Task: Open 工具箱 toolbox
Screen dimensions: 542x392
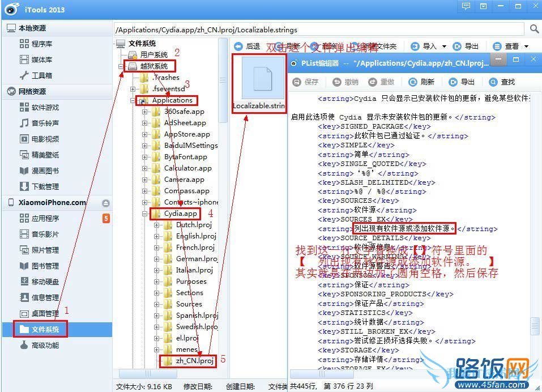Action: pyautogui.click(x=36, y=75)
